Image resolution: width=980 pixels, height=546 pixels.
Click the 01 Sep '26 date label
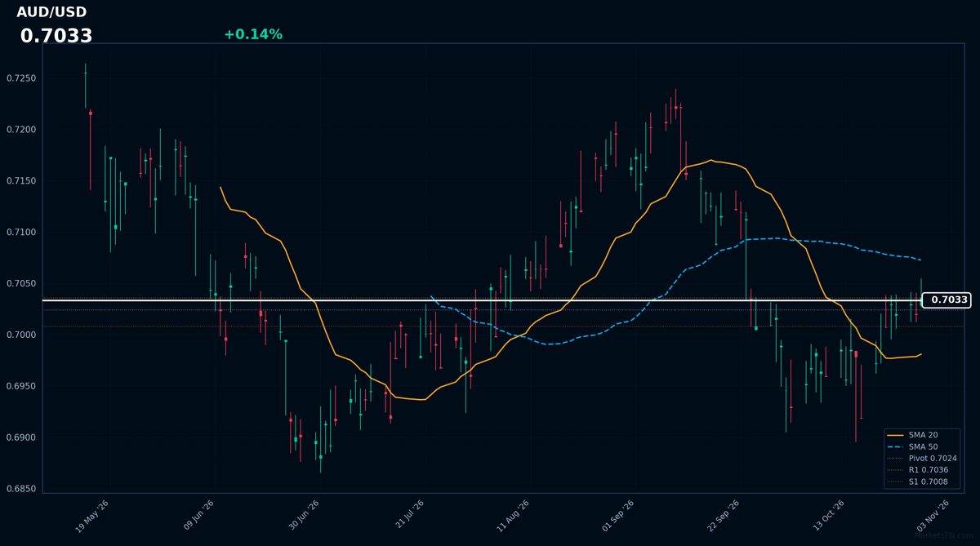coord(618,516)
